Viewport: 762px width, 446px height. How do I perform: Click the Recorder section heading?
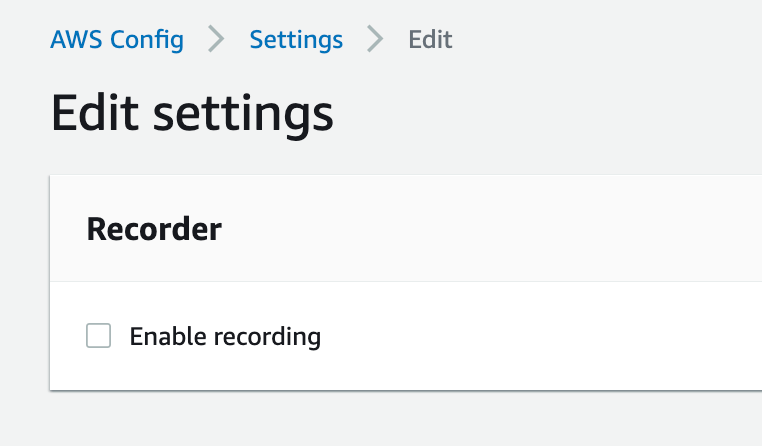154,229
